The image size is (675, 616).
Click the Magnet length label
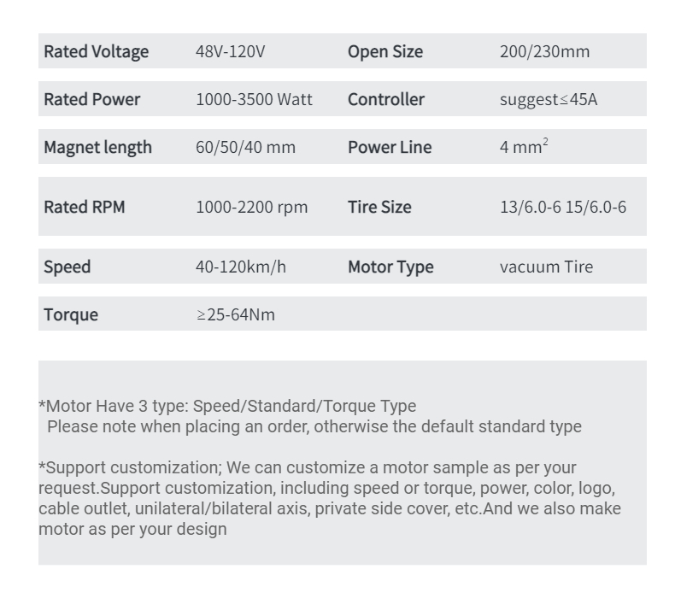(x=97, y=147)
